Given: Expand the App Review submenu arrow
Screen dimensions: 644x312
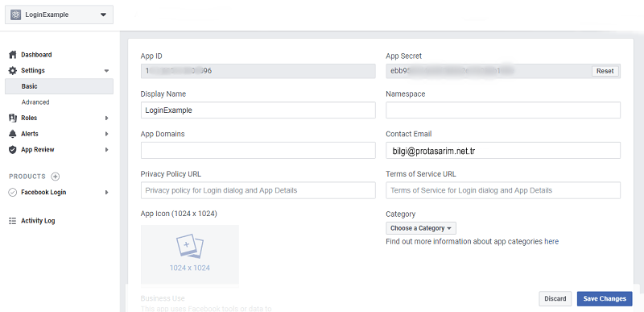Looking at the screenshot, I should click(106, 150).
